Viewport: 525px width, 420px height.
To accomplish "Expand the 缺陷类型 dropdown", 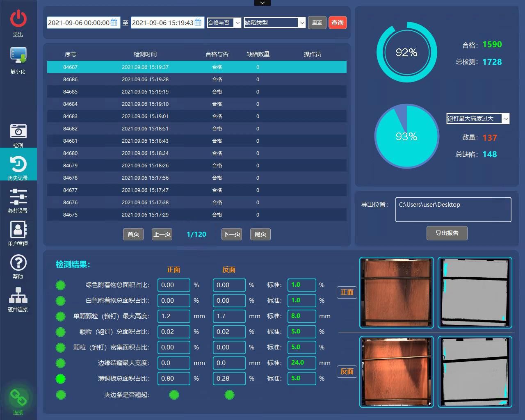I will [x=302, y=23].
